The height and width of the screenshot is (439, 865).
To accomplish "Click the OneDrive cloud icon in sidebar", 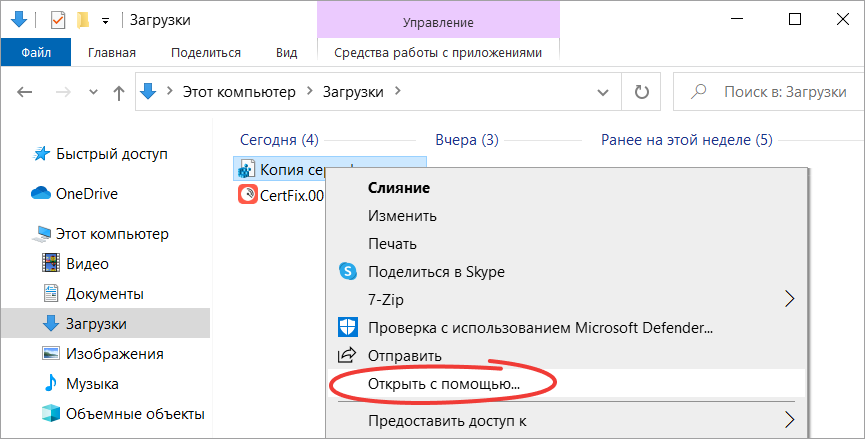I will (x=41, y=193).
